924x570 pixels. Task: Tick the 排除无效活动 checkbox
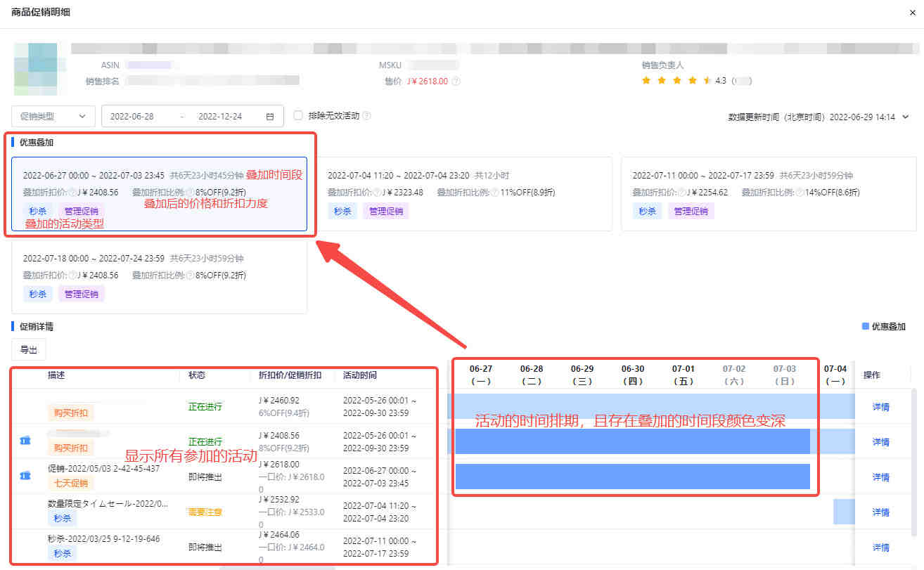(298, 115)
